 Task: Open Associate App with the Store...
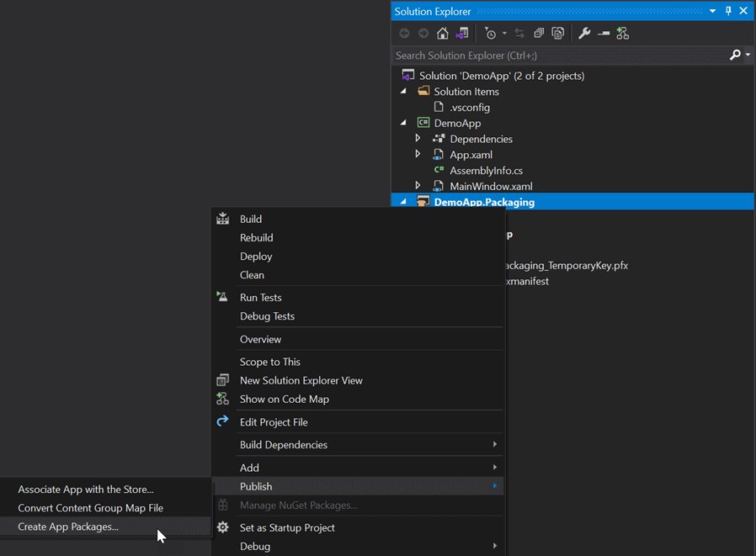86,490
